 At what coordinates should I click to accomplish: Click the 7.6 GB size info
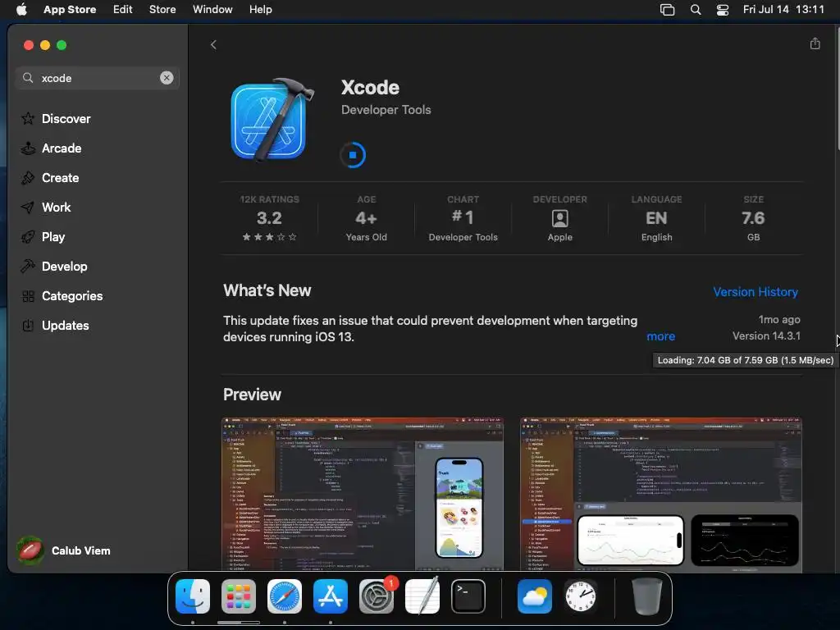(753, 218)
